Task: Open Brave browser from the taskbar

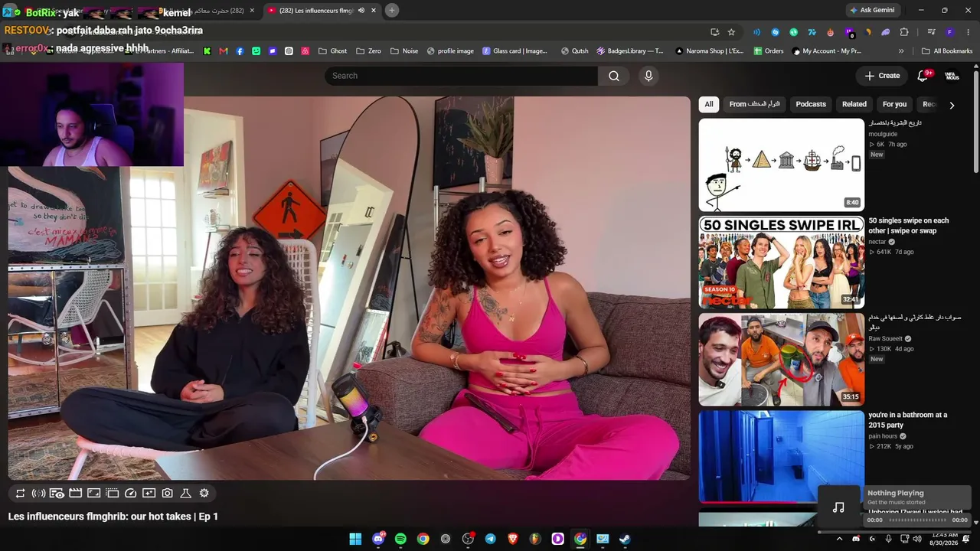Action: [x=513, y=539]
